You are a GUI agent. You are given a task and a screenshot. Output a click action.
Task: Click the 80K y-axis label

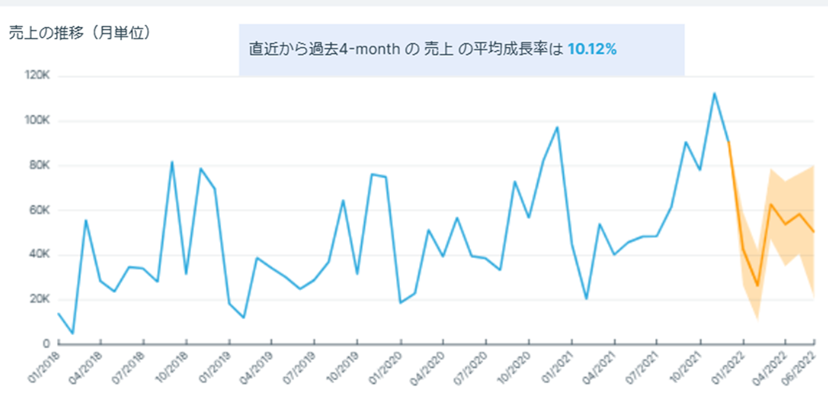40,166
